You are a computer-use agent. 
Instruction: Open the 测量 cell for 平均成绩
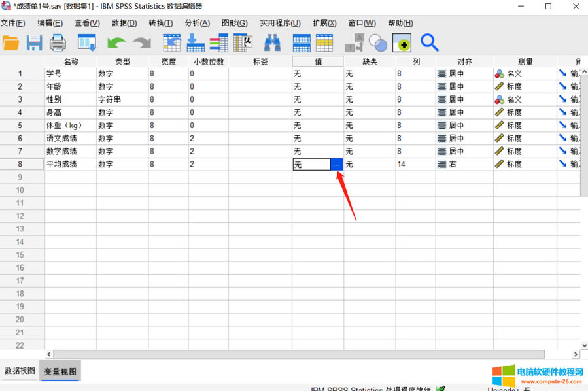coord(525,165)
